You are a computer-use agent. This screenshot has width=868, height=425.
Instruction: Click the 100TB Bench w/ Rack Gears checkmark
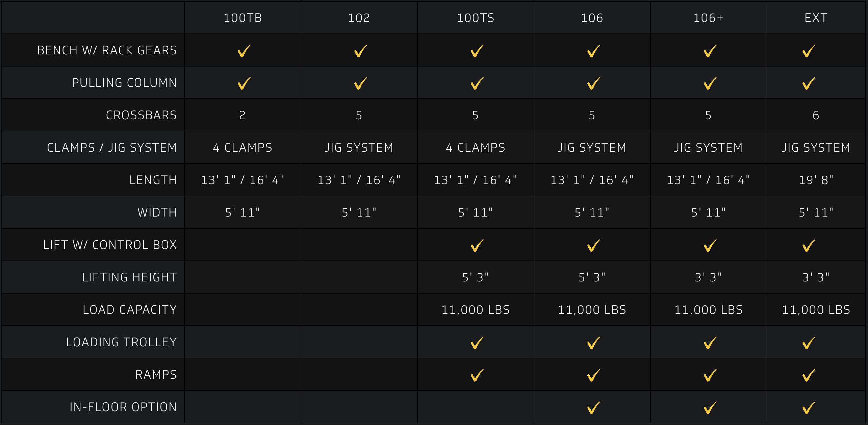244,51
